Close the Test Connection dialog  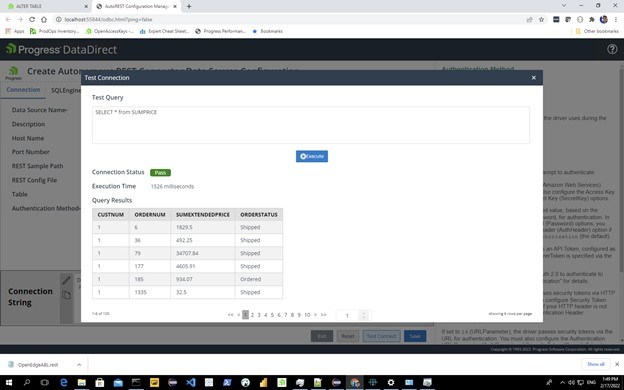pos(534,78)
